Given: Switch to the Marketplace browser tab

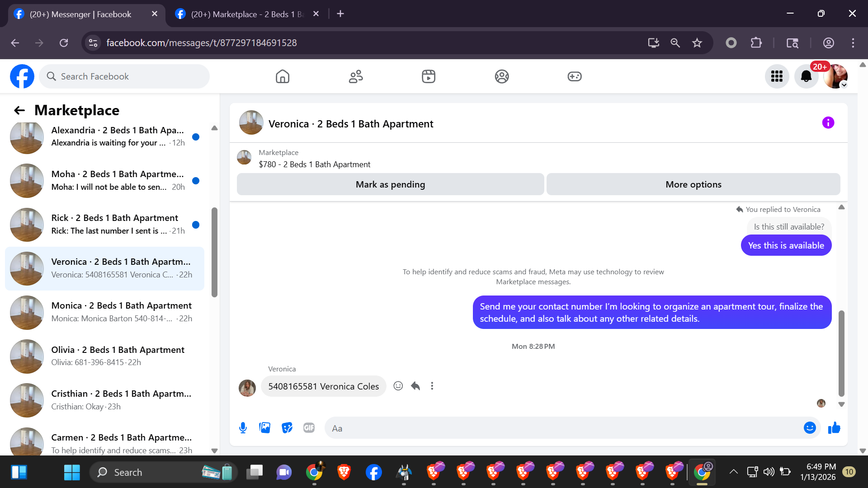Looking at the screenshot, I should (247, 14).
